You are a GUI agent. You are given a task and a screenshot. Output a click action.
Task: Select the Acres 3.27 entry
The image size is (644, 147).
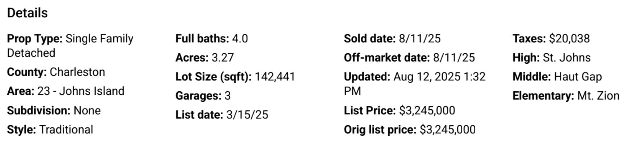(205, 58)
